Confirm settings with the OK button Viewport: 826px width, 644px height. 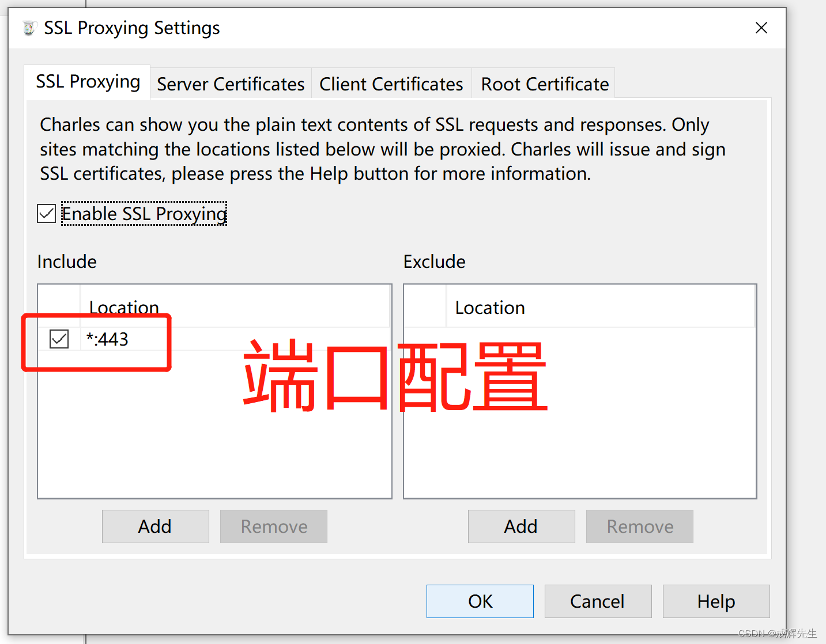480,601
